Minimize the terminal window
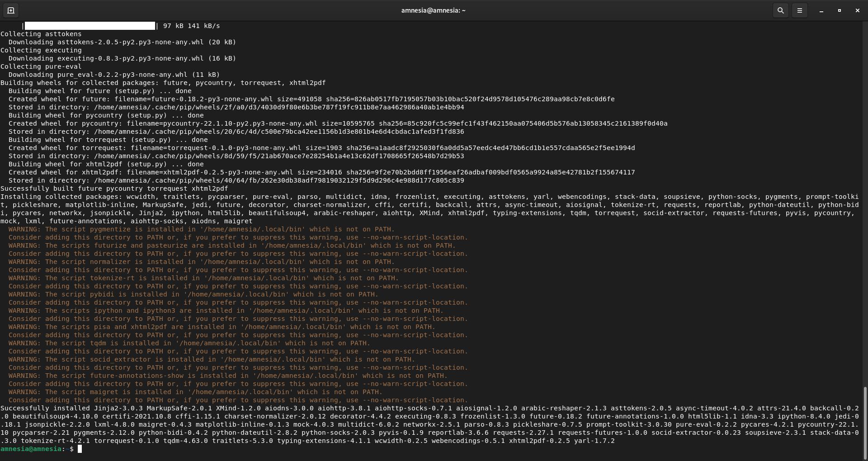 821,10
